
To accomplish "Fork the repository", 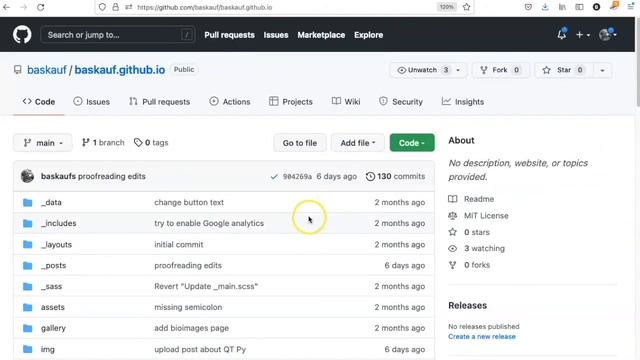I will tap(500, 70).
